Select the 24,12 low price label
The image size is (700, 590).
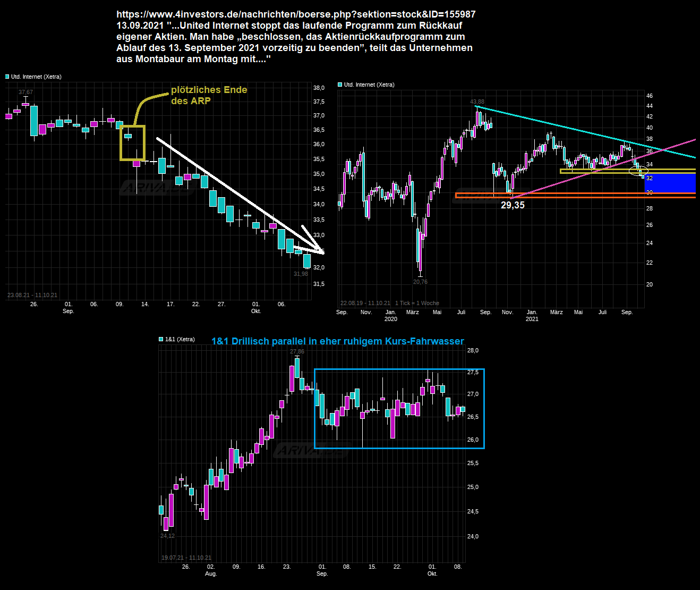point(167,536)
